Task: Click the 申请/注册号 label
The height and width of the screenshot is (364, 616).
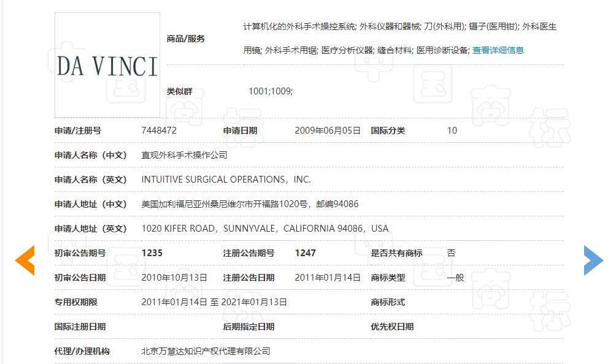Action: (x=78, y=131)
